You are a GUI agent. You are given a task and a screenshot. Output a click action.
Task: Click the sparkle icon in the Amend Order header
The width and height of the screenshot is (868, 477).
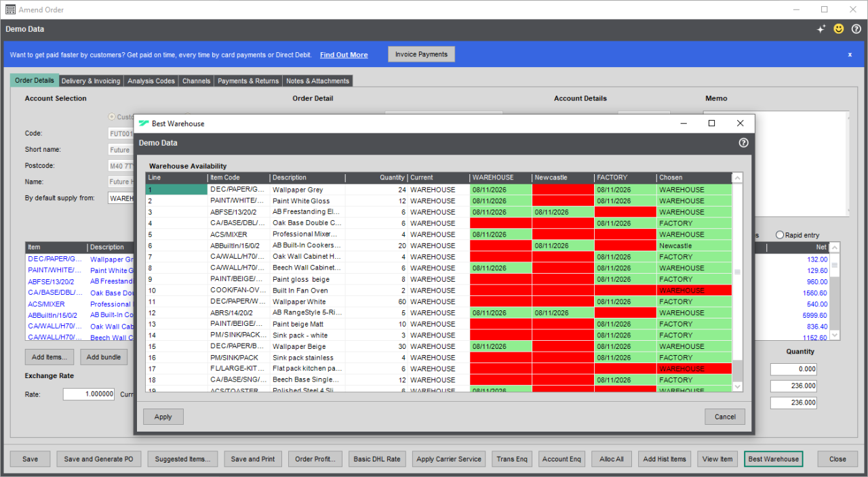821,29
